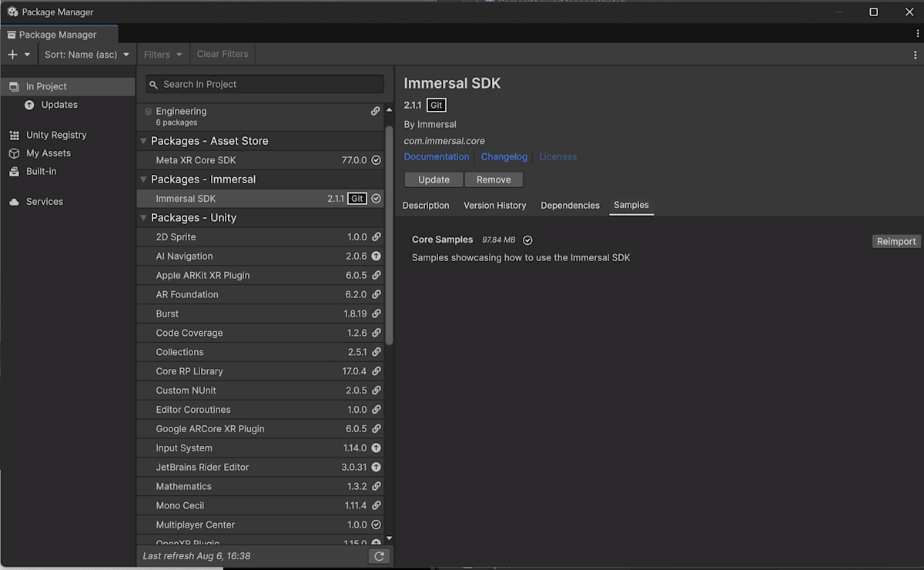Click Clear Filters button

223,54
